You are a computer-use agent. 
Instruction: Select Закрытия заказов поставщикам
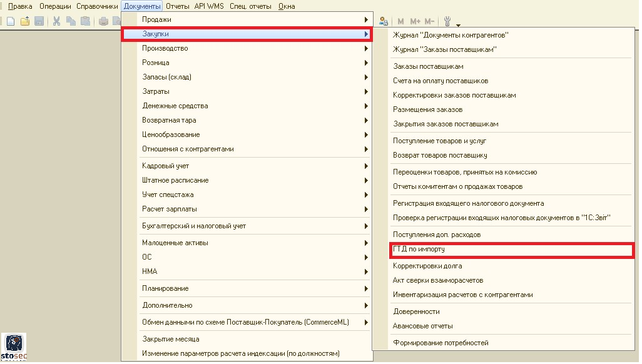pyautogui.click(x=504, y=124)
